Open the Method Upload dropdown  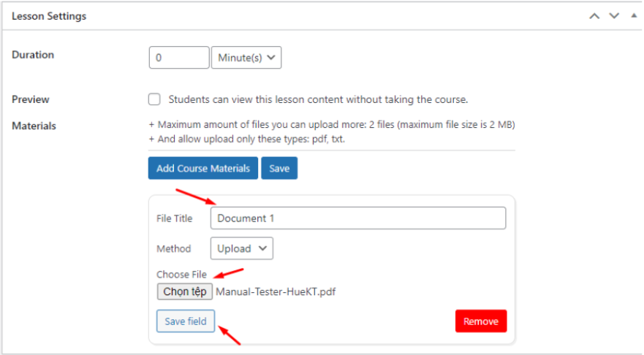click(x=241, y=248)
